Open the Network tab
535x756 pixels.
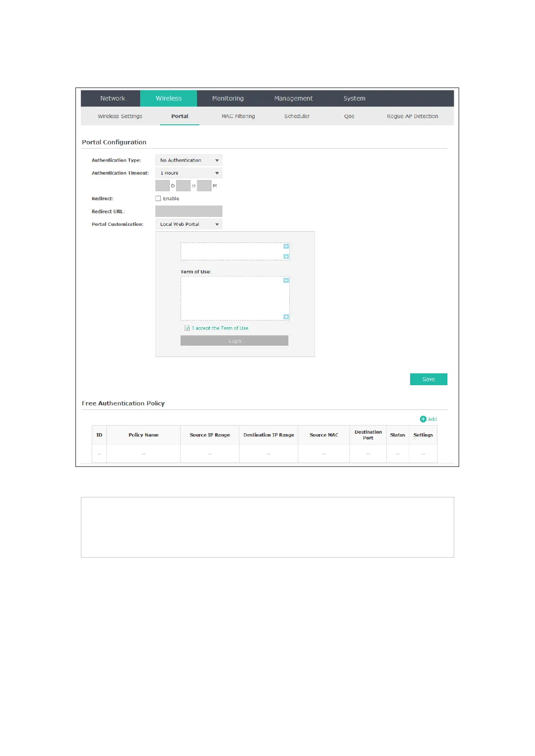point(112,98)
